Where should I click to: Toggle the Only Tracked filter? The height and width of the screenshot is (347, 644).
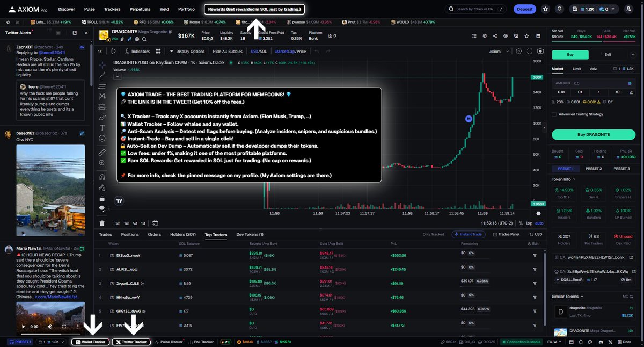433,234
